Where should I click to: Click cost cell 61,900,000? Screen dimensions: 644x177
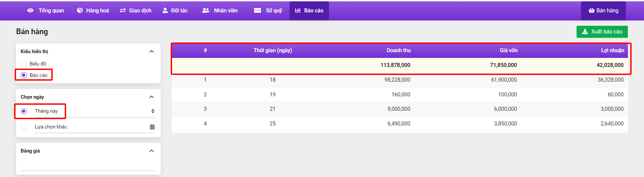[504, 80]
